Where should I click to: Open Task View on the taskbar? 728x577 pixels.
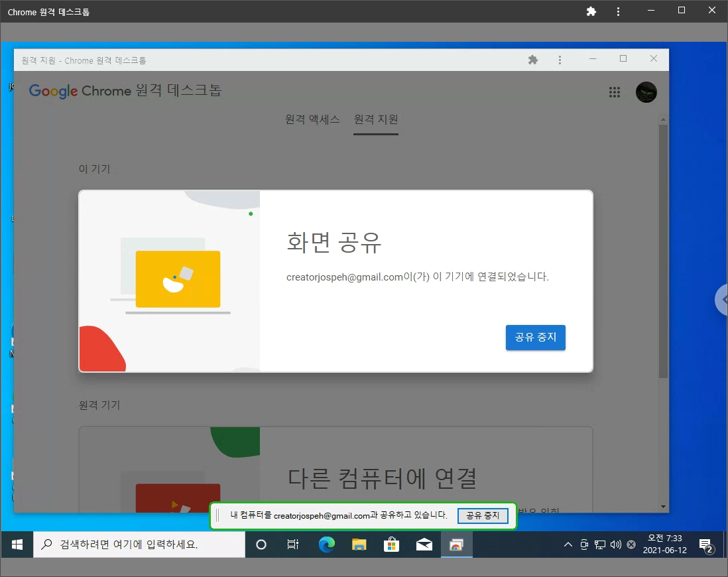tap(293, 545)
